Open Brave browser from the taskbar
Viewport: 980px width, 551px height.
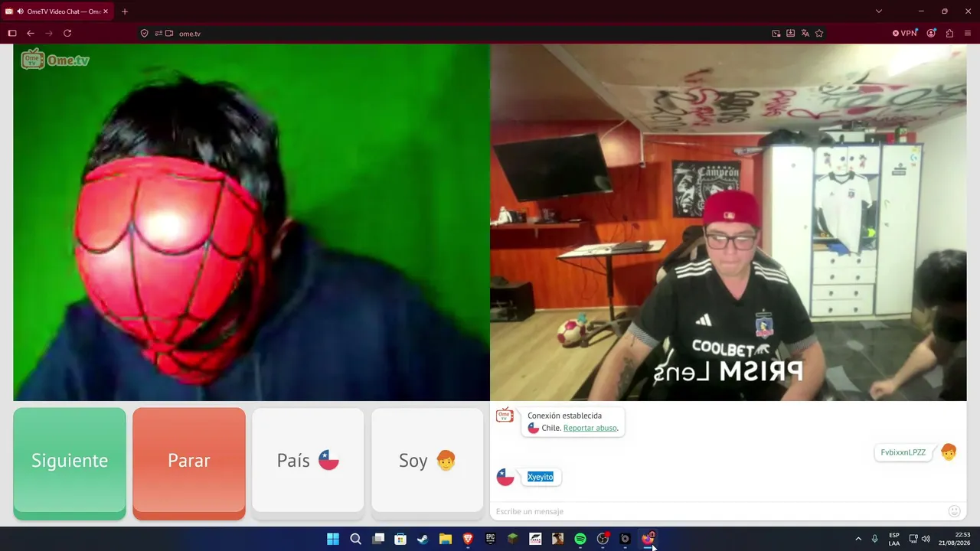(468, 539)
